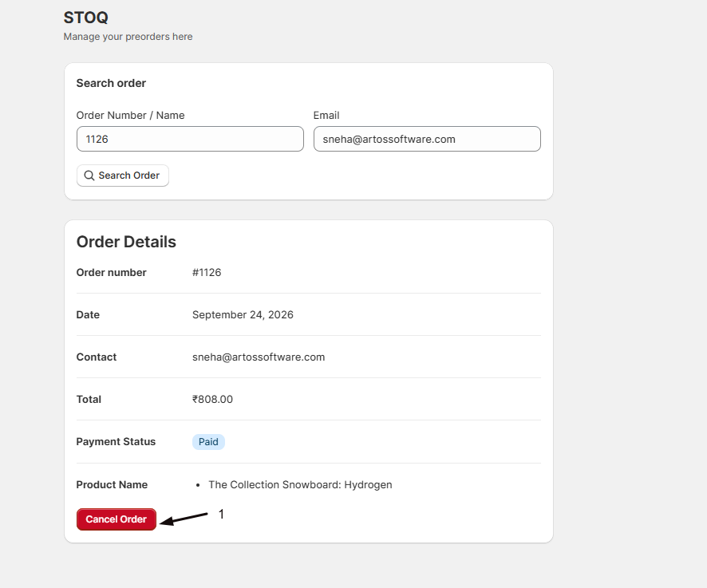Screen dimensions: 707x588
Task: Click the 'Payment Status' row label
Action: 116,441
